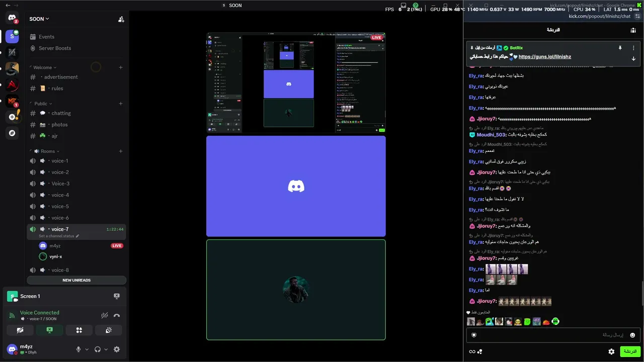The width and height of the screenshot is (644, 362).
Task: Click the Voice Connected status text
Action: [40, 313]
